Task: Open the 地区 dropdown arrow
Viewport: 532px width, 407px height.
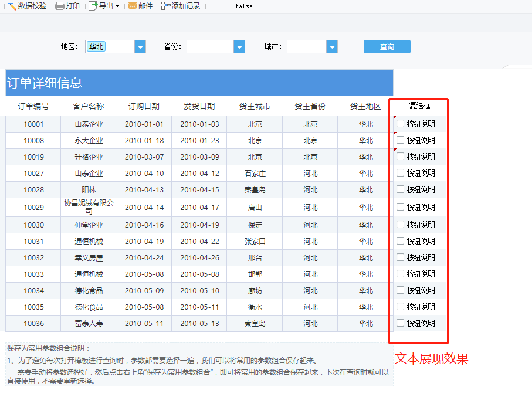Action: pos(140,47)
